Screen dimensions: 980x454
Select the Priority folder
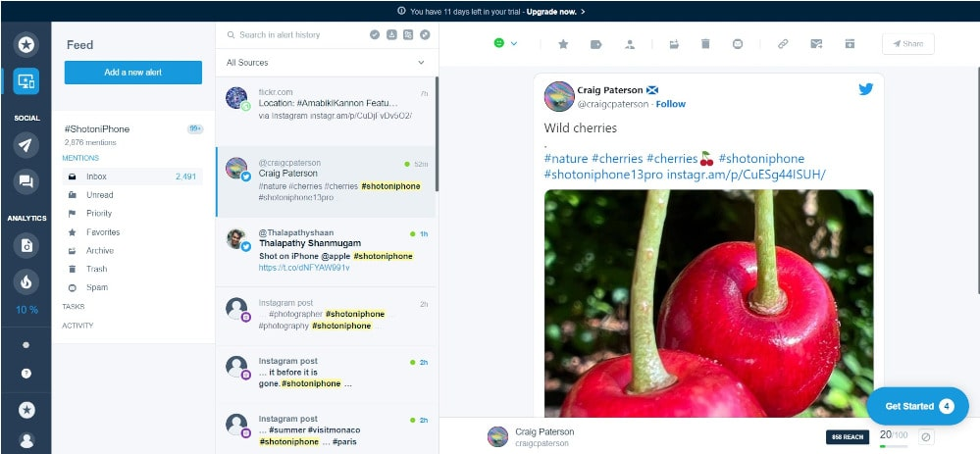click(x=132, y=214)
